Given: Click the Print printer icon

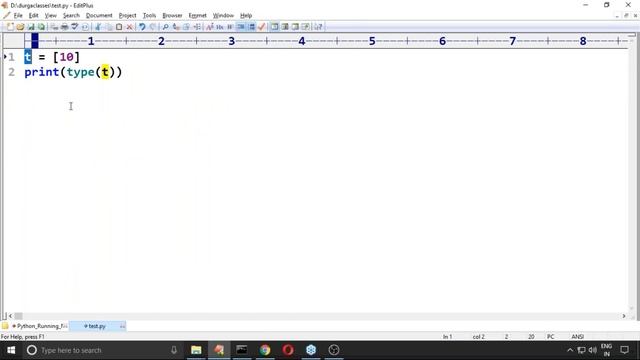Looking at the screenshot, I should coord(64,27).
